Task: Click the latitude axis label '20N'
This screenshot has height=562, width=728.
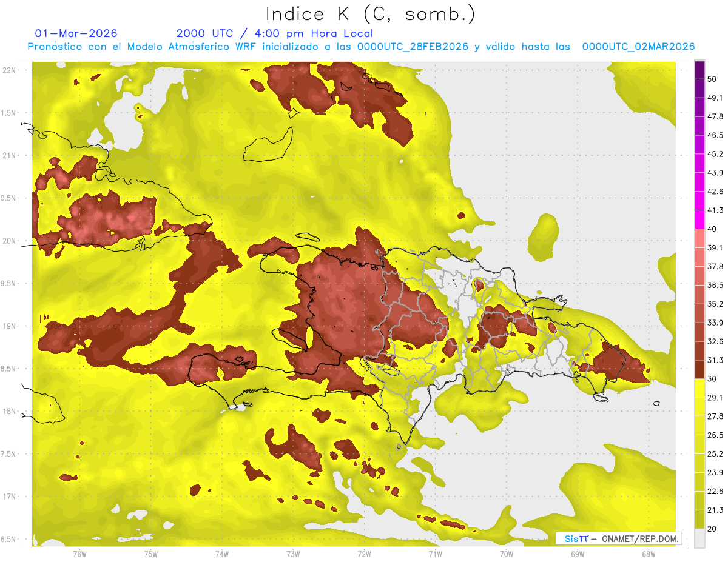Action: click(x=9, y=241)
